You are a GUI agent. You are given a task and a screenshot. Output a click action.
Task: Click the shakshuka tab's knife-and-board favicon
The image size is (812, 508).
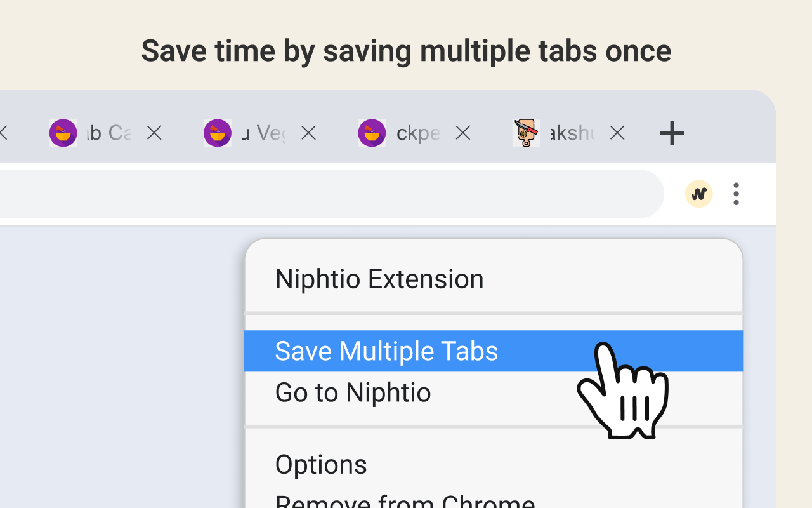click(525, 133)
